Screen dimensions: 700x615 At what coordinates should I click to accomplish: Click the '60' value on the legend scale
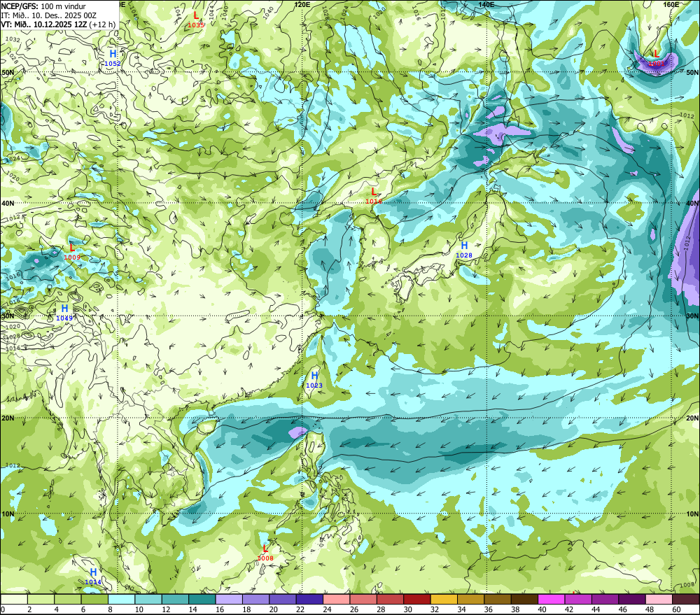point(676,609)
